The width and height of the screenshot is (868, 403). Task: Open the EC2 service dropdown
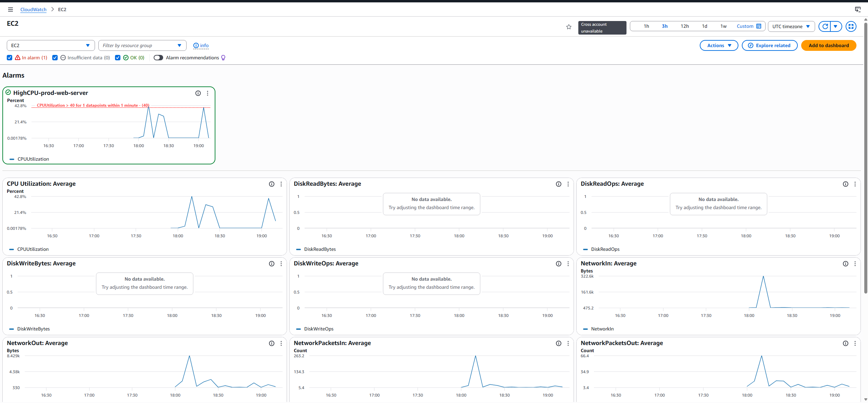pos(50,45)
